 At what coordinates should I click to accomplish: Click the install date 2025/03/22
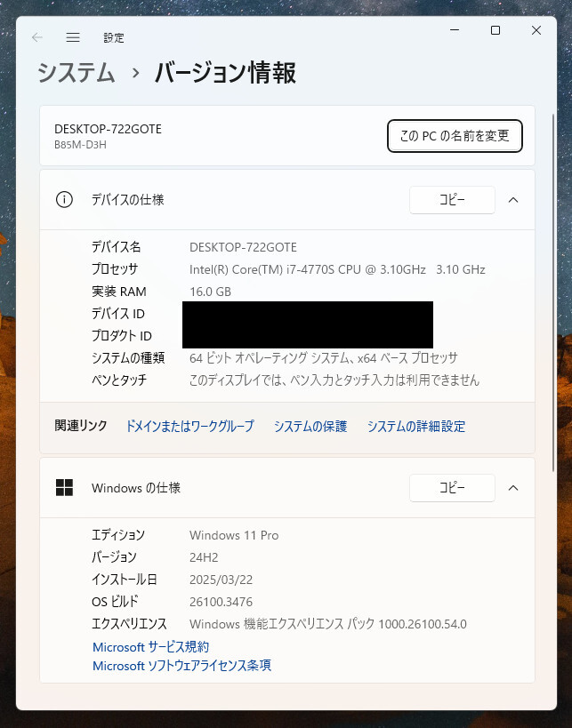[x=222, y=580]
